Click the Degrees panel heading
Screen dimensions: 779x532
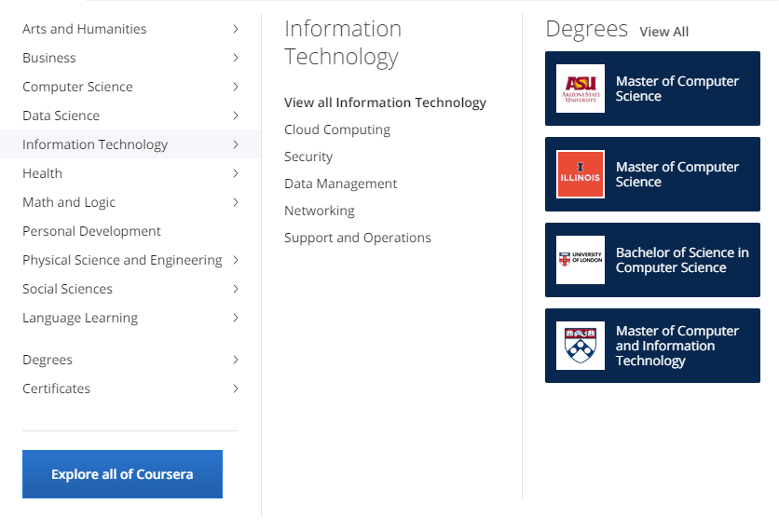587,29
